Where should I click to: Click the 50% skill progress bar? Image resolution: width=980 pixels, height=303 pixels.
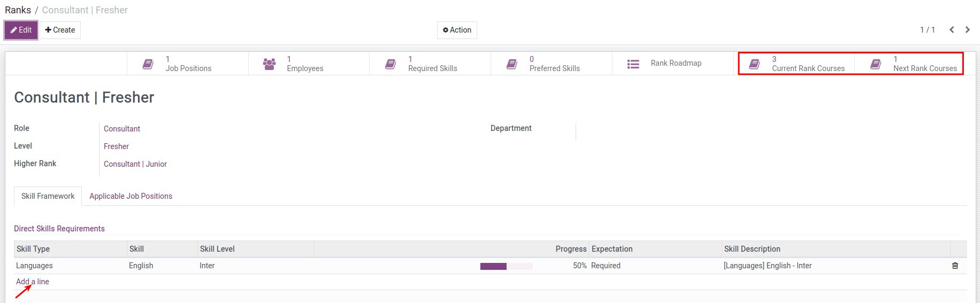tap(506, 266)
